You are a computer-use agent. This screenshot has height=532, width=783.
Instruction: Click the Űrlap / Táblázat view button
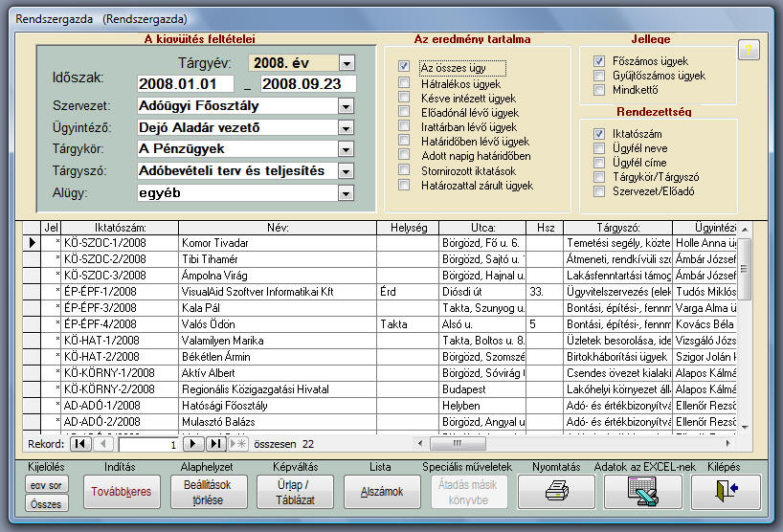(x=295, y=492)
